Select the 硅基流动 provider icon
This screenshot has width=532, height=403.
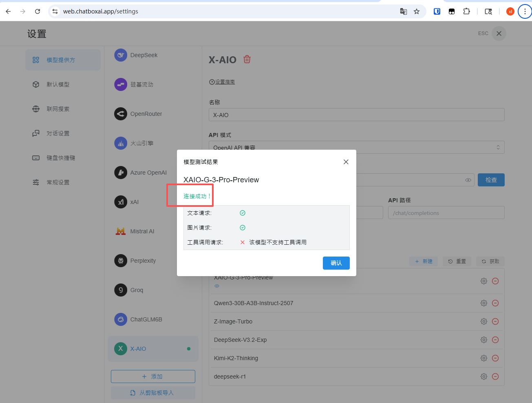(x=121, y=84)
